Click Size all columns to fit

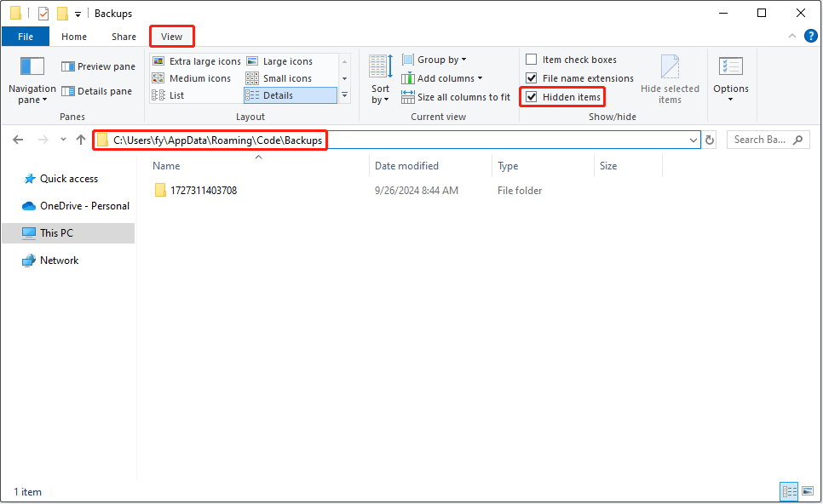[x=456, y=97]
